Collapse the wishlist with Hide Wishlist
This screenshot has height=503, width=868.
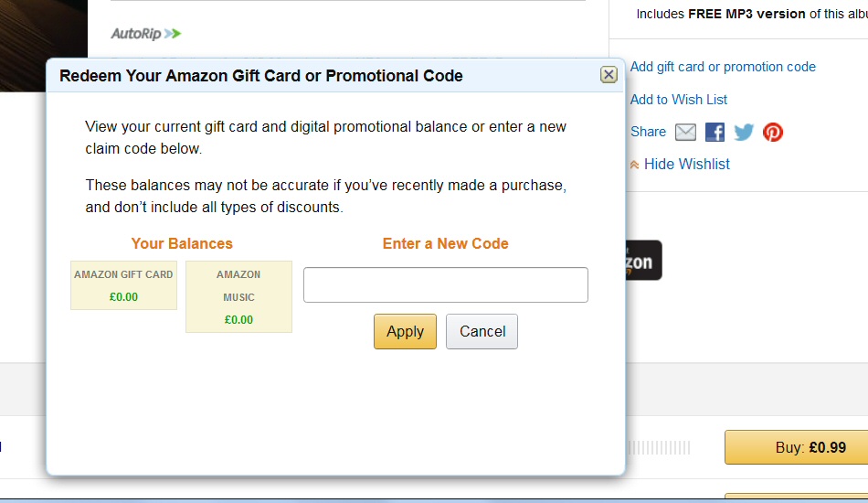click(686, 165)
